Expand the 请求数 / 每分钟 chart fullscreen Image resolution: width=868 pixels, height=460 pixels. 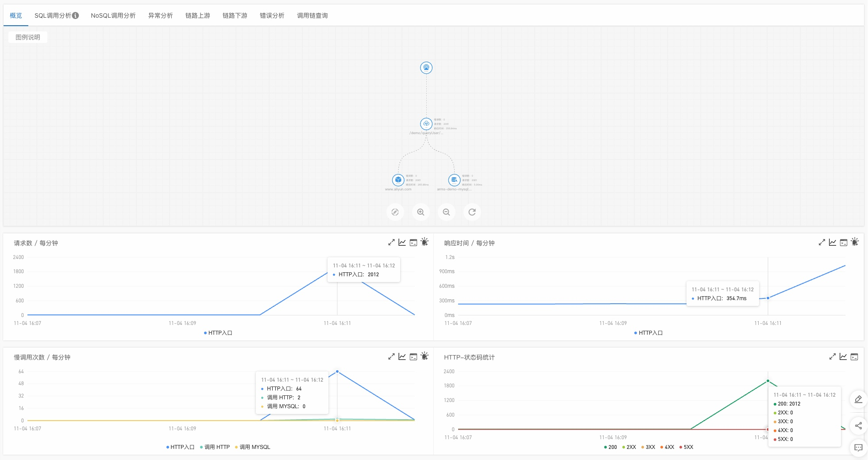click(x=391, y=243)
